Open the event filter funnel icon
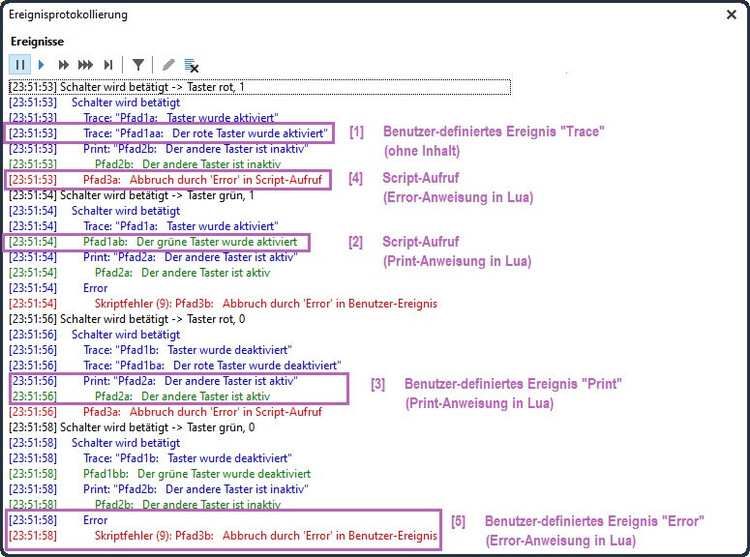Viewport: 750px width, 557px height. click(x=138, y=65)
